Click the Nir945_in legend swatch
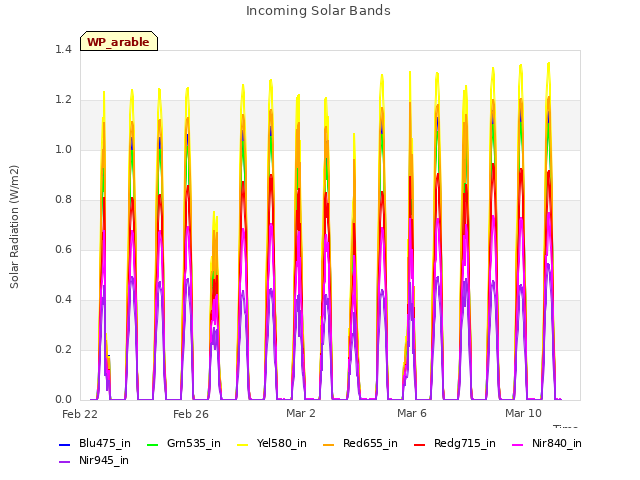This screenshot has width=640, height=480. click(65, 462)
